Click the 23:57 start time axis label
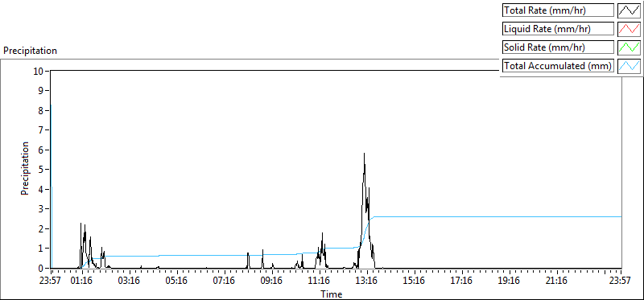This screenshot has width=644, height=300. coord(51,282)
